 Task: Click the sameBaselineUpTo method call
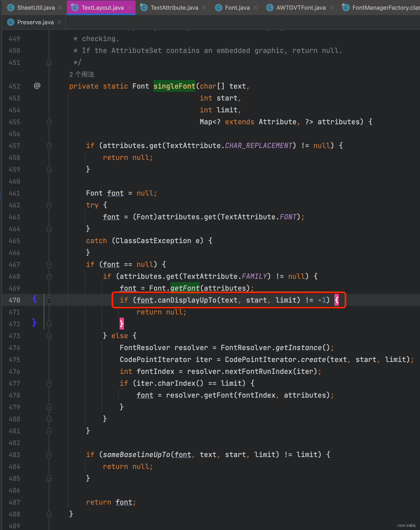pyautogui.click(x=137, y=455)
